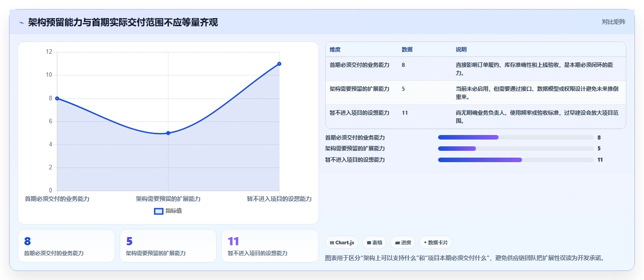The height and width of the screenshot is (280, 644).
Task: Click the 数据 column header
Action: 407,49
